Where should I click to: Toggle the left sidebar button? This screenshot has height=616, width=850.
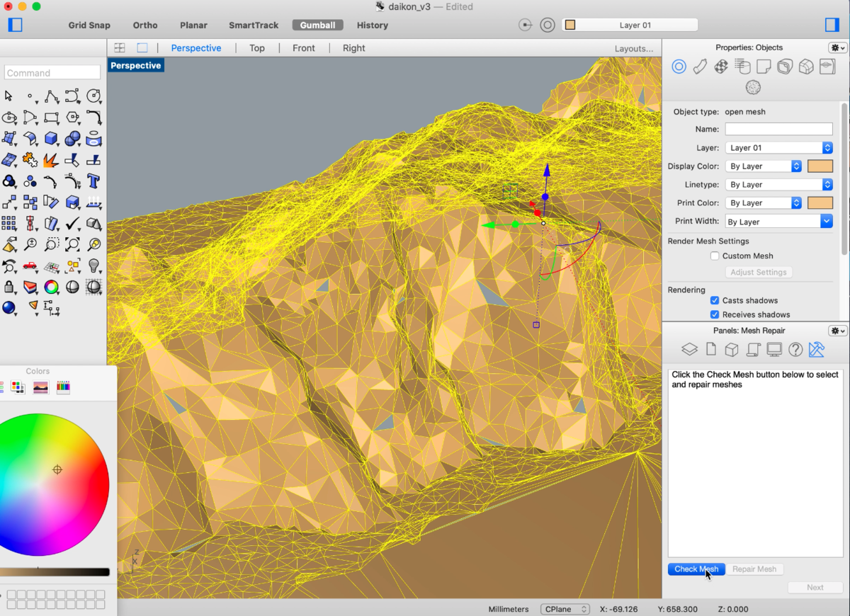click(16, 25)
